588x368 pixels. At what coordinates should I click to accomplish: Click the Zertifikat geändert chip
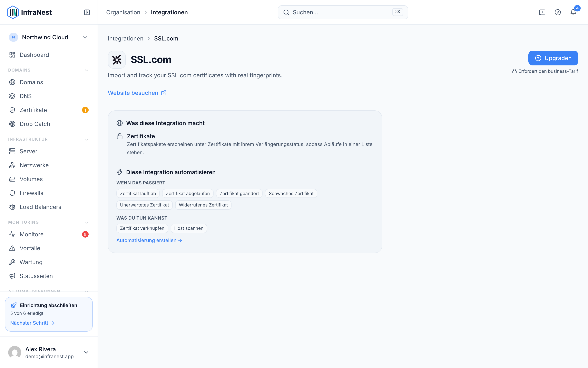239,193
